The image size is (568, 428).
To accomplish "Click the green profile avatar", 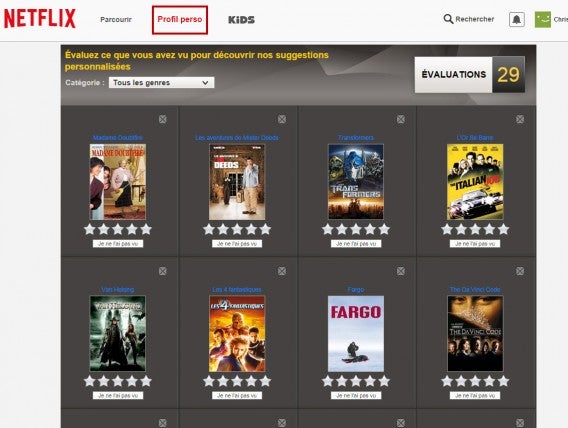I will point(543,20).
